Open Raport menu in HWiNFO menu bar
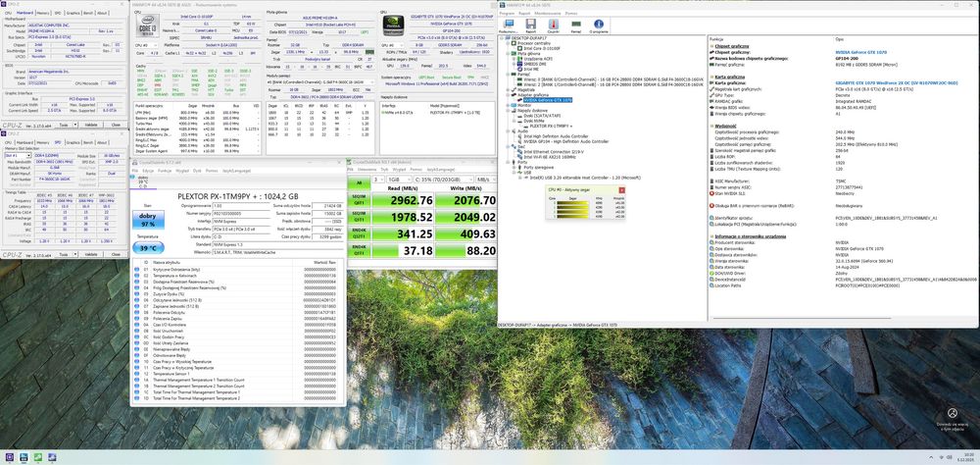 pyautogui.click(x=524, y=13)
